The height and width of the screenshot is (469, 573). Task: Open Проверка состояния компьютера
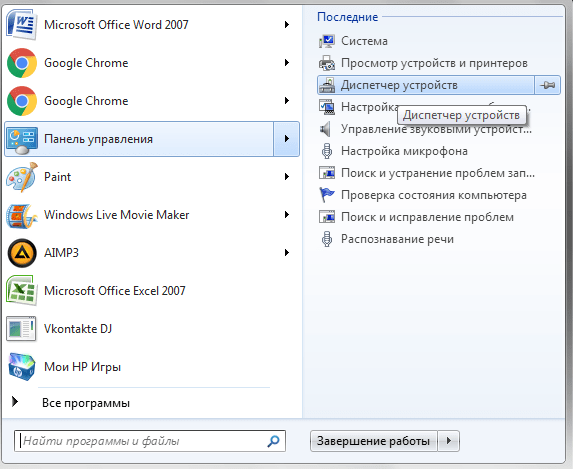pos(434,195)
